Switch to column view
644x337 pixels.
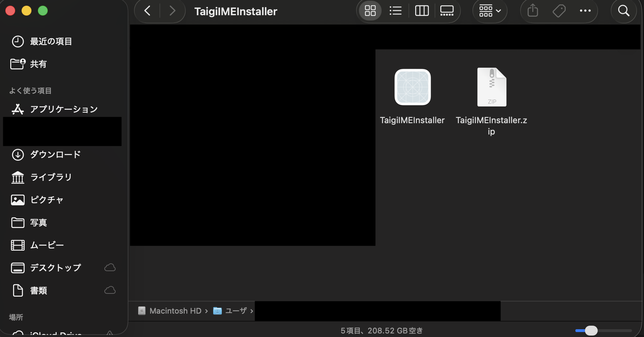click(422, 11)
